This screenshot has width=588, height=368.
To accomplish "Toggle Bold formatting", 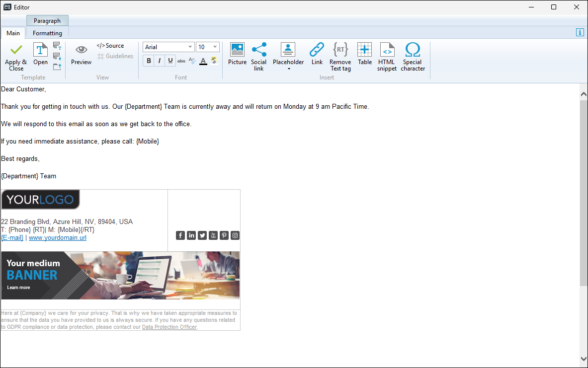I will 149,61.
